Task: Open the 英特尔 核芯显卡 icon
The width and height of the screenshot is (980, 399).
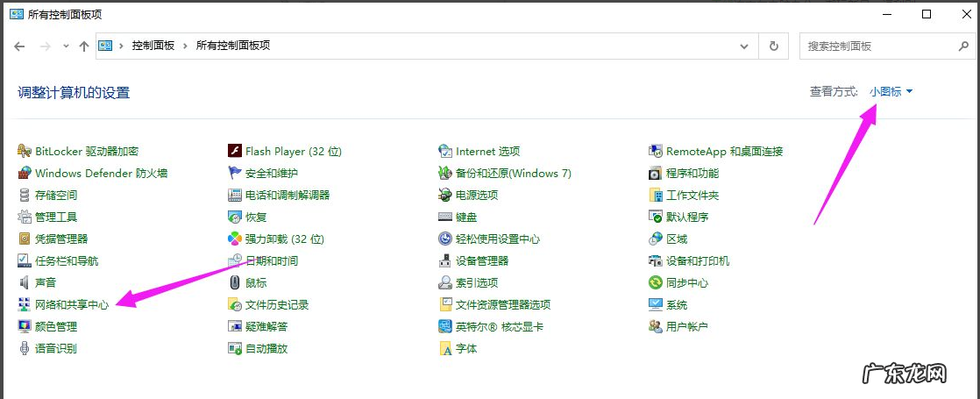Action: (445, 326)
